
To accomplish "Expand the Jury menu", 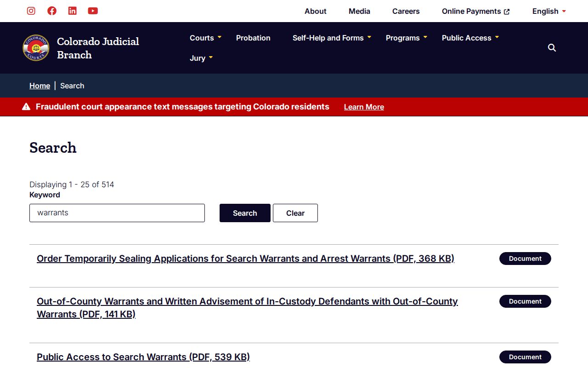I will pos(201,58).
